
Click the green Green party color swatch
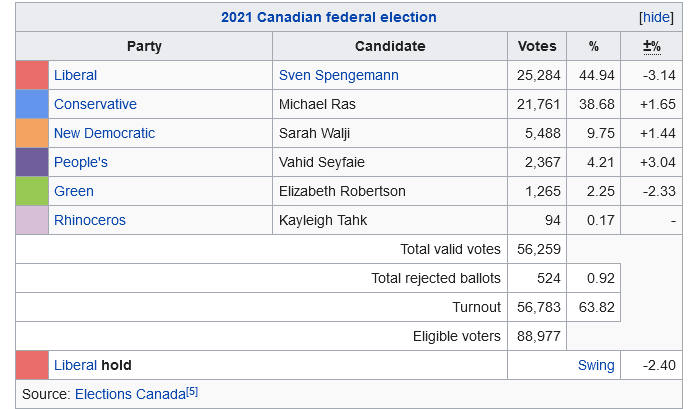32,191
